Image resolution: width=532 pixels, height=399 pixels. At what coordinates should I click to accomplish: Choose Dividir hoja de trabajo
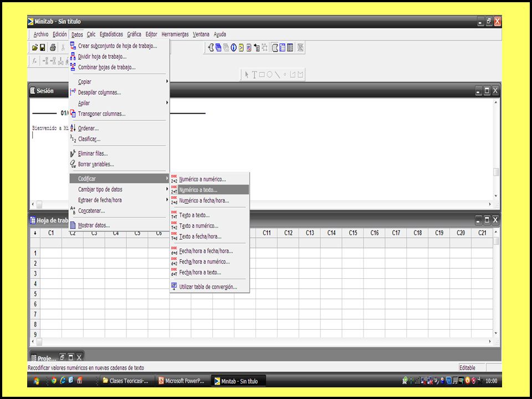pos(119,57)
